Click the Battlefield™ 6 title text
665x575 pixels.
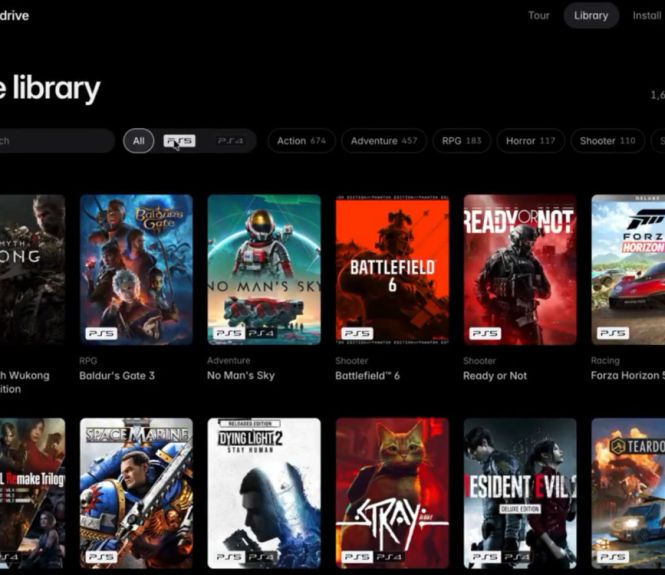click(367, 376)
